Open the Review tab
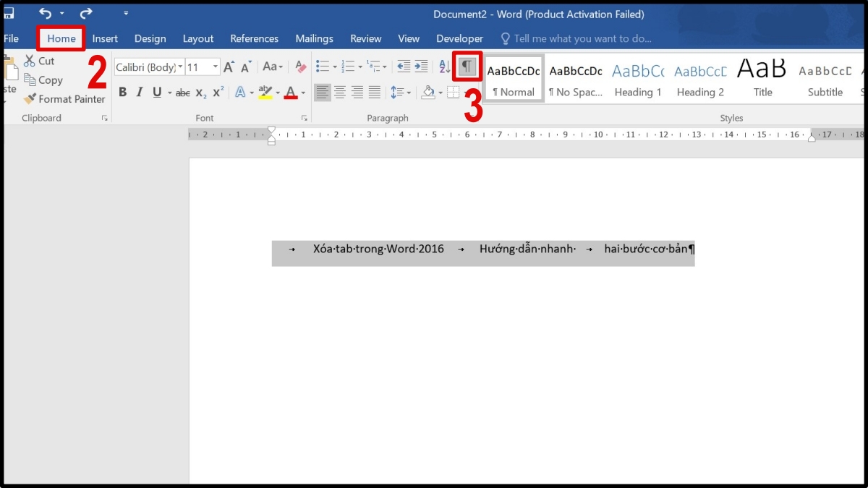868x488 pixels. (365, 38)
